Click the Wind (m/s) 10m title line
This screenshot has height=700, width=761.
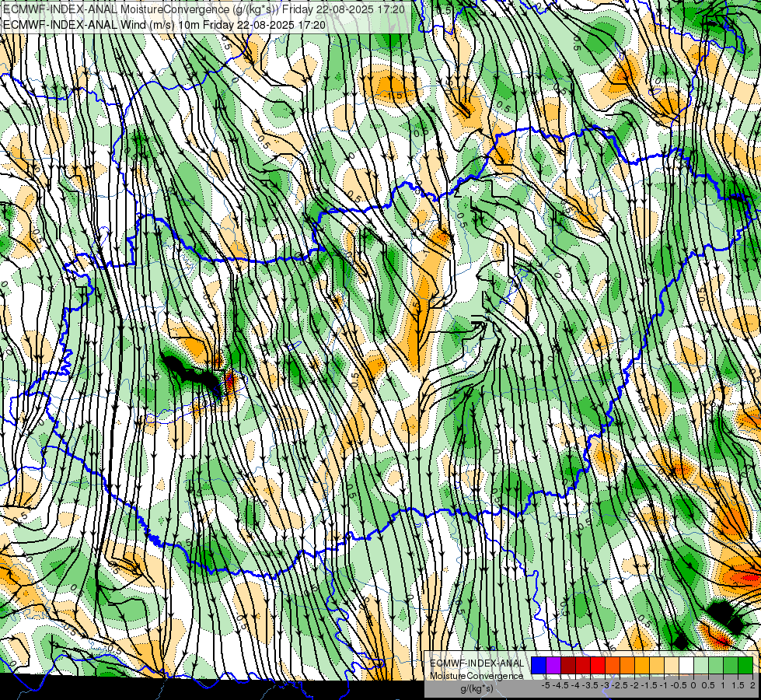[x=164, y=24]
